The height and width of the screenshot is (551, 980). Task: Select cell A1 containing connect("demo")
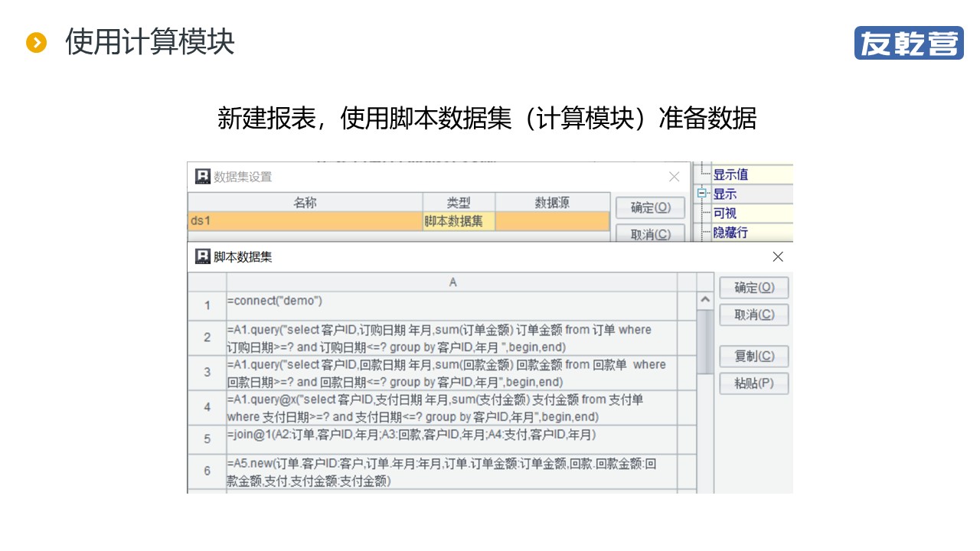[452, 306]
